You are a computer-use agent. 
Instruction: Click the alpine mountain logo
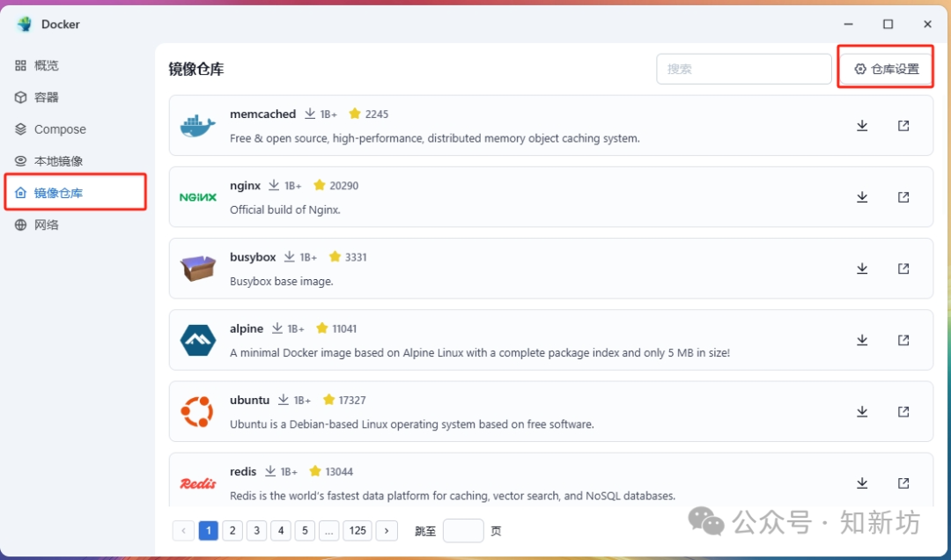[198, 341]
